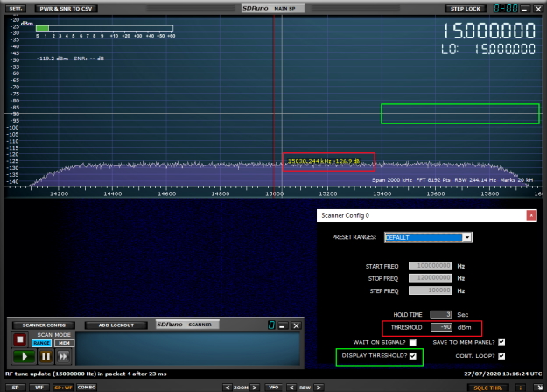The image size is (547, 392).
Task: Minimize the SDRuno Scanner panel
Action: click(x=283, y=325)
